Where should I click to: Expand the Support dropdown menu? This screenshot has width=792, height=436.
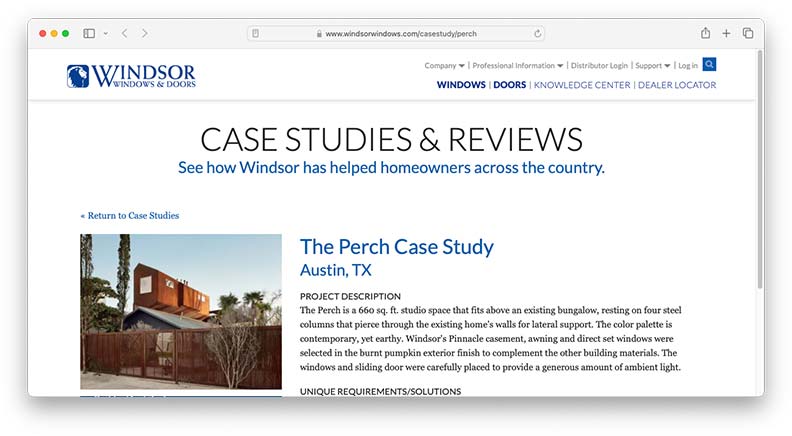pos(653,66)
